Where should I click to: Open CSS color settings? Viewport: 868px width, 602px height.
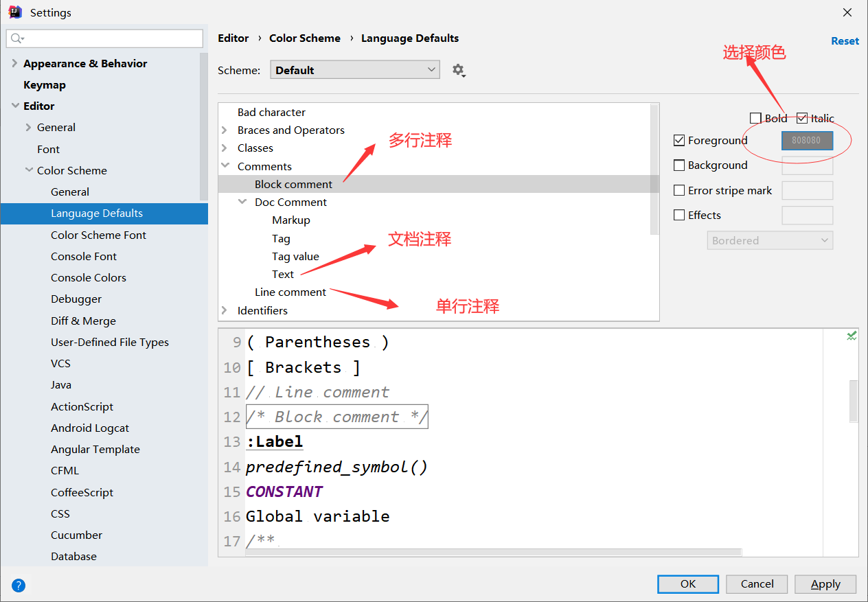60,513
